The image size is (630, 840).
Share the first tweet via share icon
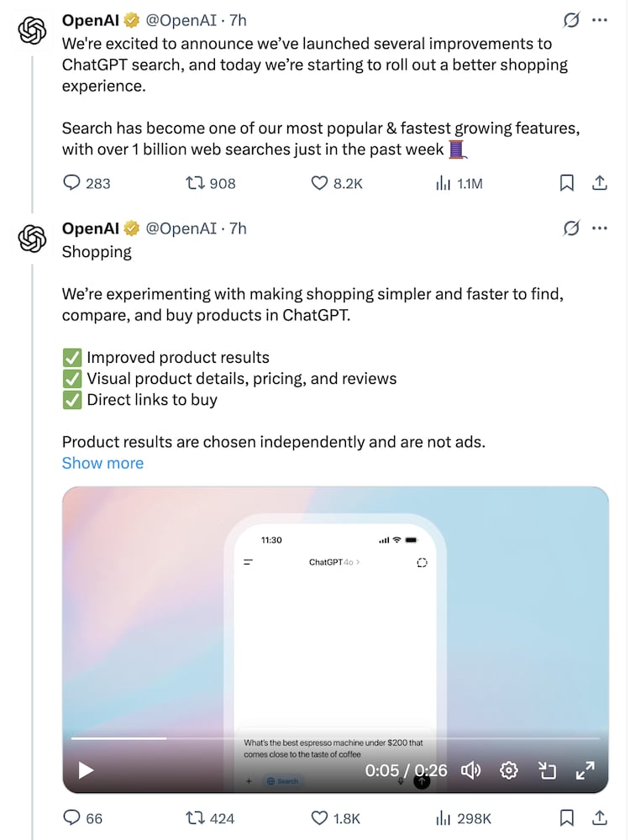600,182
